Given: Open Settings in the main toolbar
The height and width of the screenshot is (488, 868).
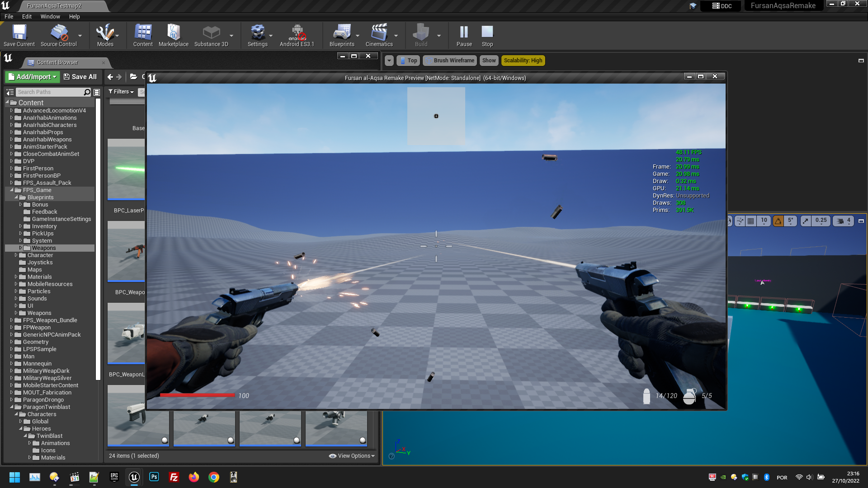Looking at the screenshot, I should [x=258, y=35].
